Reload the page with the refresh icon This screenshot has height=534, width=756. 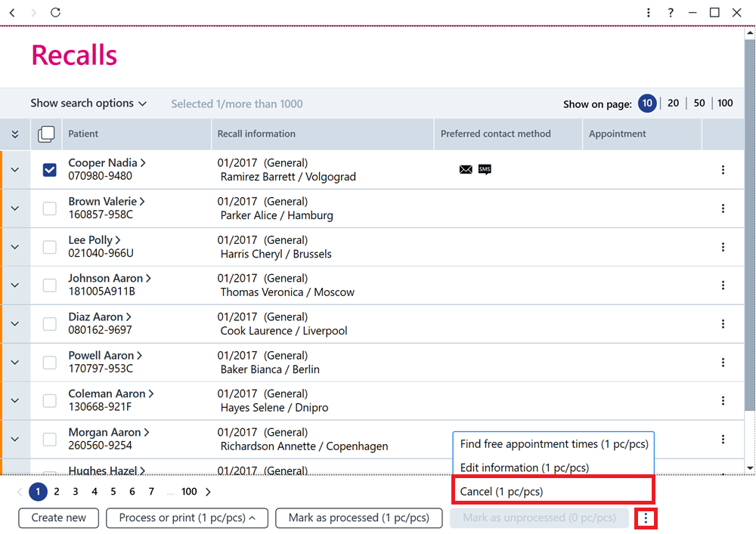point(55,13)
